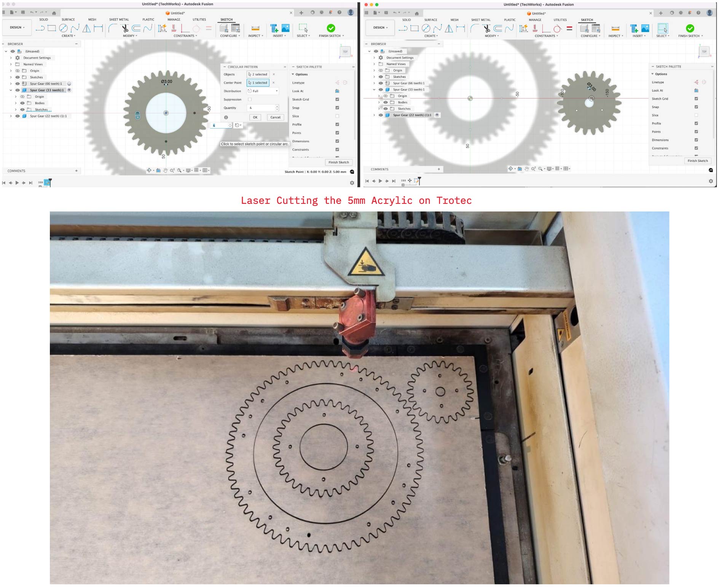Viewport: 719px width, 588px height.
Task: Switch to SHEET METAL tab in left window
Action: [119, 19]
